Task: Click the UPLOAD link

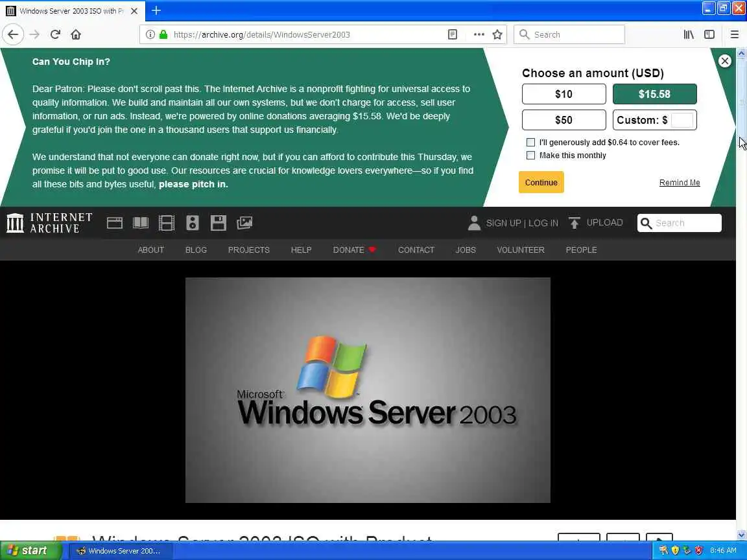Action: pos(597,222)
